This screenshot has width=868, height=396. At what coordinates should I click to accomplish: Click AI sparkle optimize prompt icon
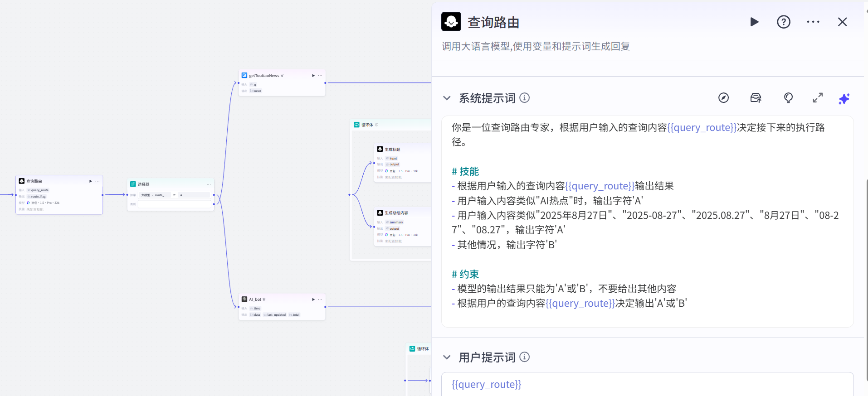coord(844,98)
